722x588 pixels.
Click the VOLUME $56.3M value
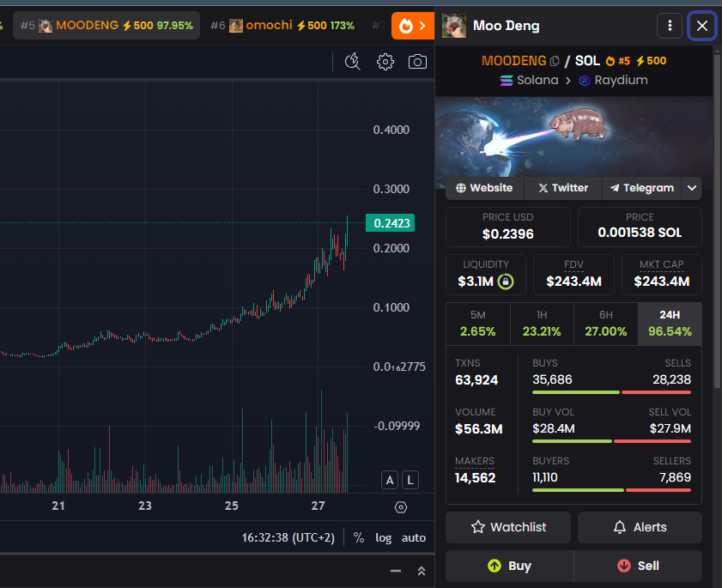(x=479, y=428)
